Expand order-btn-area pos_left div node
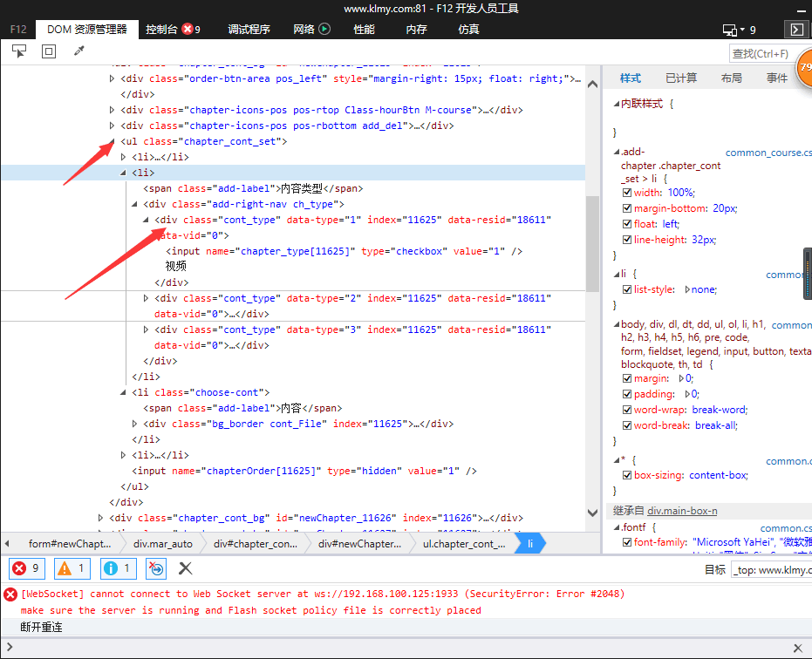 coord(112,78)
